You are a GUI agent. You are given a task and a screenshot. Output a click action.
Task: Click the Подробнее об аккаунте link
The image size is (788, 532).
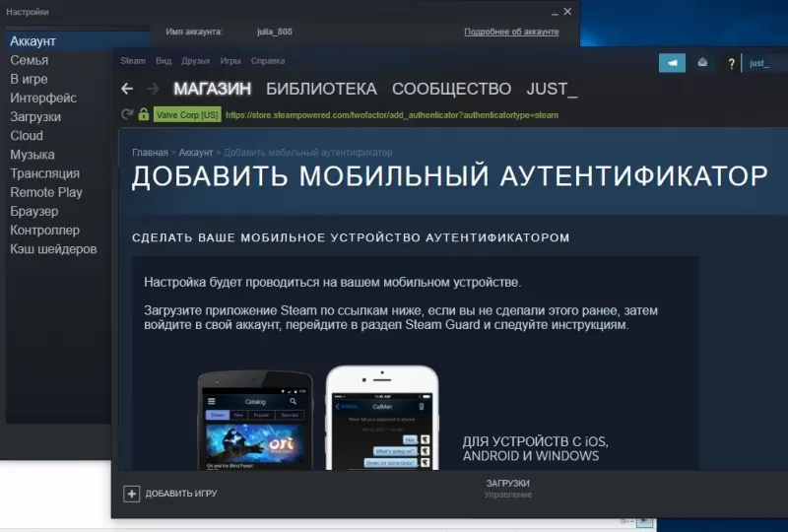(x=511, y=32)
